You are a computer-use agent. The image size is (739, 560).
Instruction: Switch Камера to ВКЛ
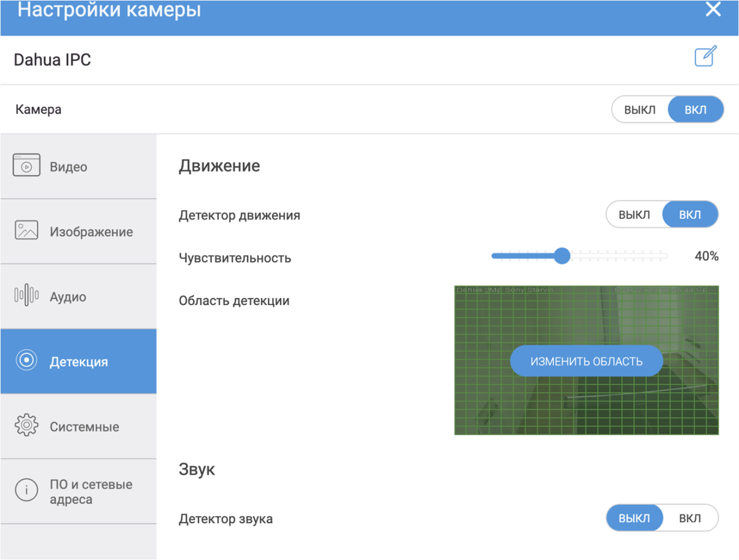point(695,111)
